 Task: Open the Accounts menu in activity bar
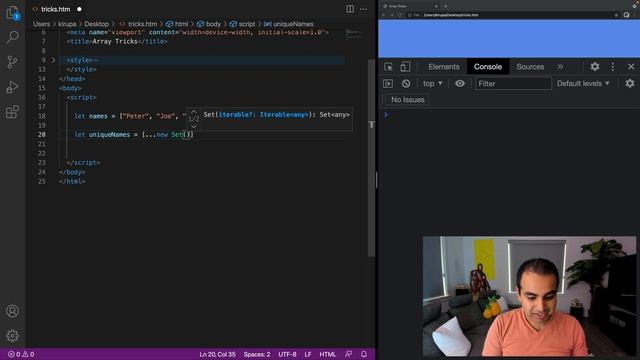tap(13, 311)
